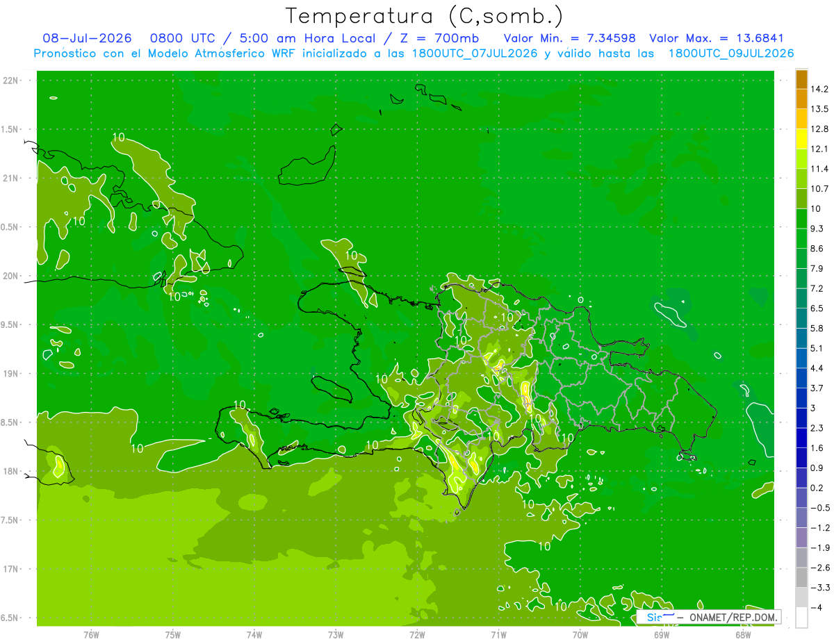
Task: Pick the grey swatch between -3.3 and -2.6
Action: [x=801, y=578]
